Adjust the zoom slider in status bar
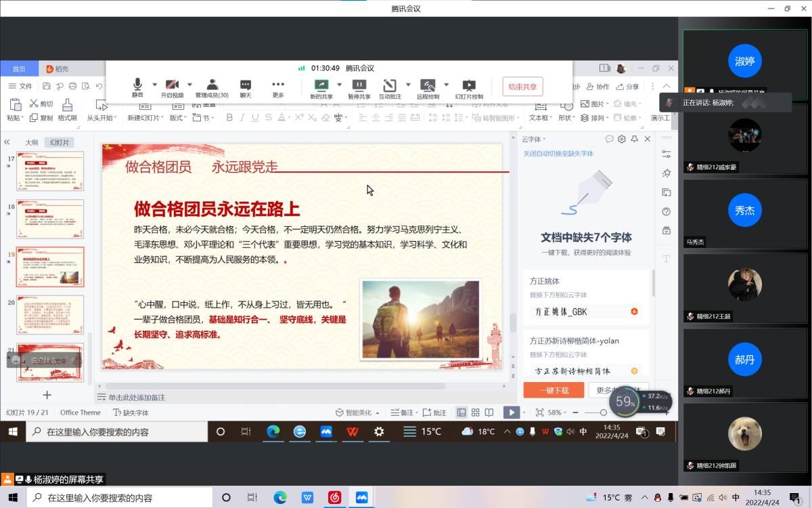Image resolution: width=812 pixels, height=508 pixels. click(x=604, y=412)
